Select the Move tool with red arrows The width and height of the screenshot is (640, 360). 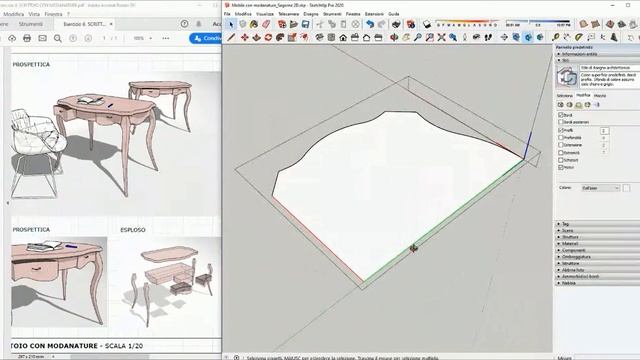tap(244, 38)
